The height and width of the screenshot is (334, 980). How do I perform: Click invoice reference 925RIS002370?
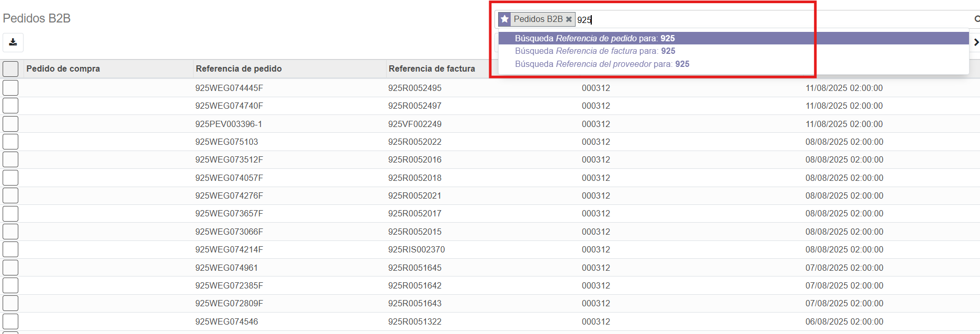point(416,249)
